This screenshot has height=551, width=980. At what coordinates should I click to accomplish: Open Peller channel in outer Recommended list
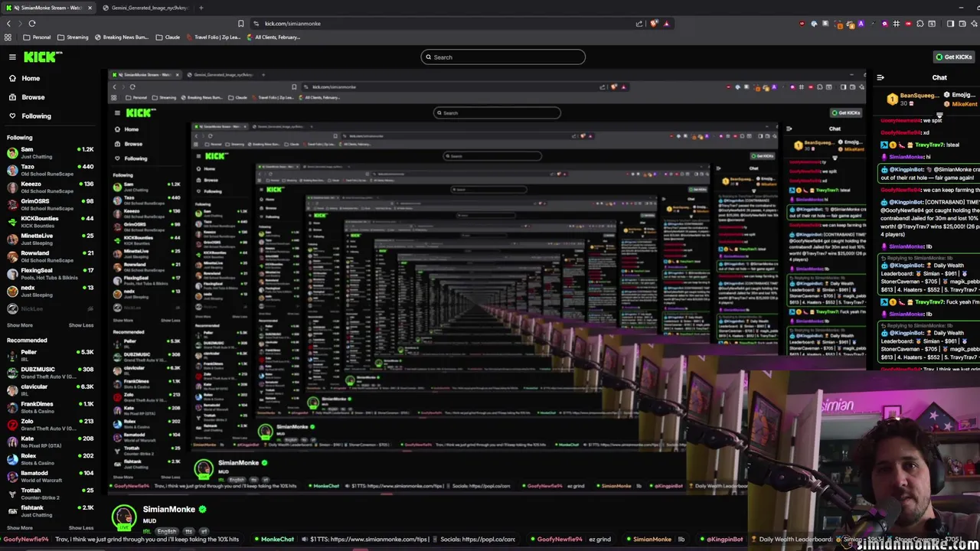tap(50, 355)
